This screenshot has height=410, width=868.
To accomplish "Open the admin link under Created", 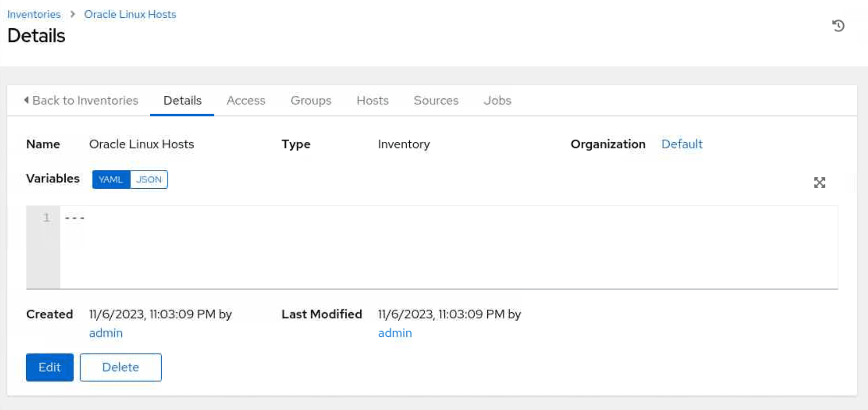I will click(106, 333).
